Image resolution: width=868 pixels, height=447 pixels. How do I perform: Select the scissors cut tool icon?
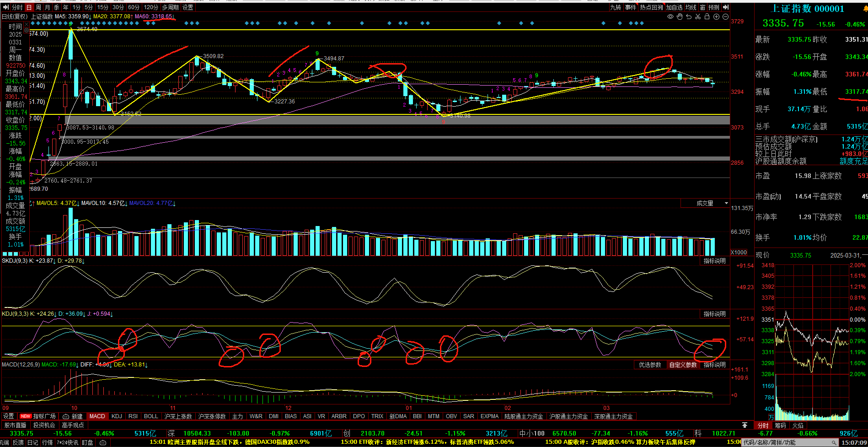click(x=698, y=16)
